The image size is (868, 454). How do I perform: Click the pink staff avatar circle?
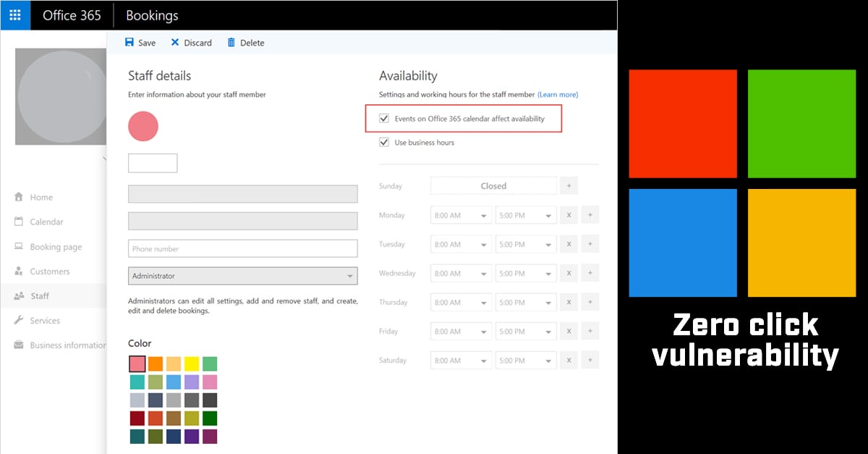pyautogui.click(x=143, y=126)
